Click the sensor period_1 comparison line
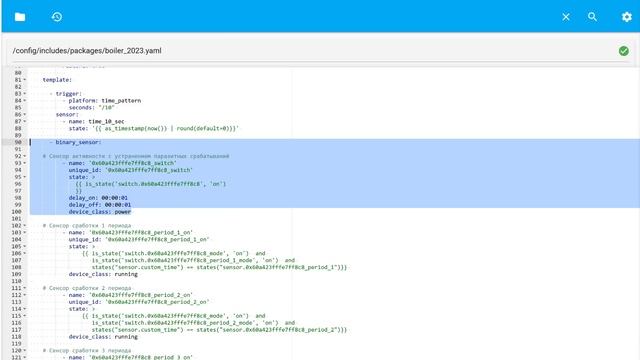The image size is (640, 360). tap(219, 267)
